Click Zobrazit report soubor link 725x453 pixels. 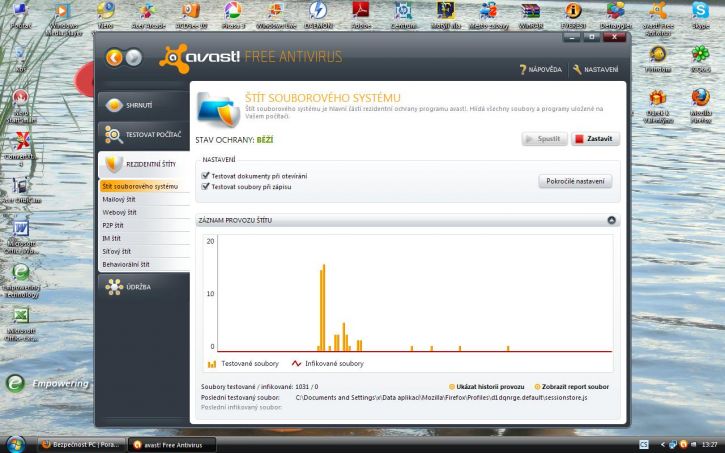click(x=572, y=387)
